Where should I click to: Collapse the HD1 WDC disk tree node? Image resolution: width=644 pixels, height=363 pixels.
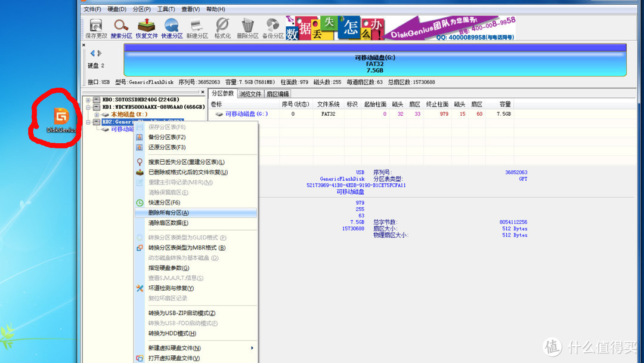89,107
